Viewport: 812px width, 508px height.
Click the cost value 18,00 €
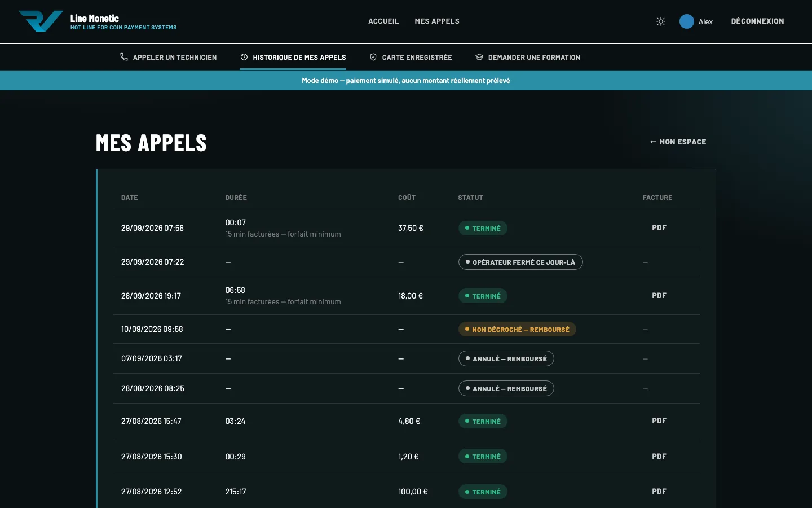411,296
